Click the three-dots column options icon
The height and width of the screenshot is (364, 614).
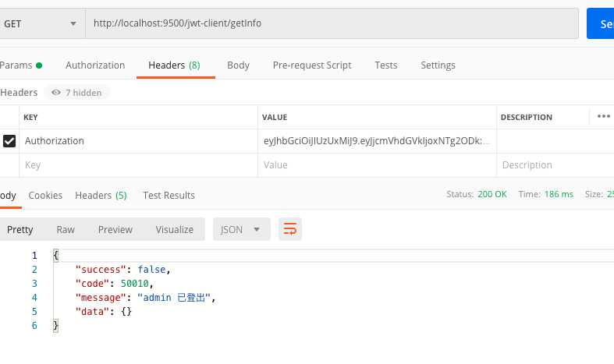(603, 117)
